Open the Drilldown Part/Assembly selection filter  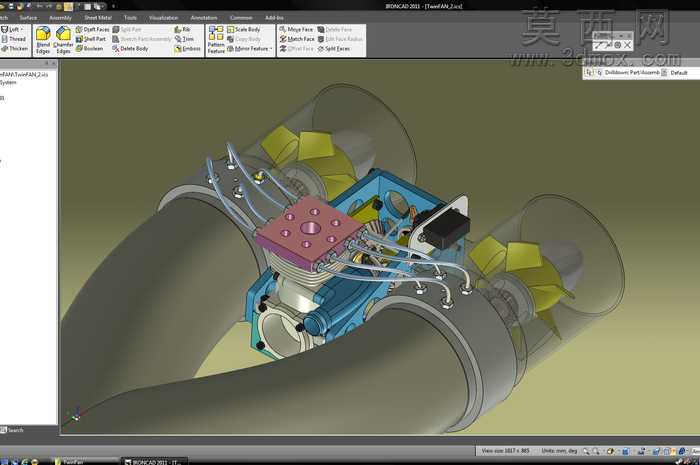(x=632, y=72)
